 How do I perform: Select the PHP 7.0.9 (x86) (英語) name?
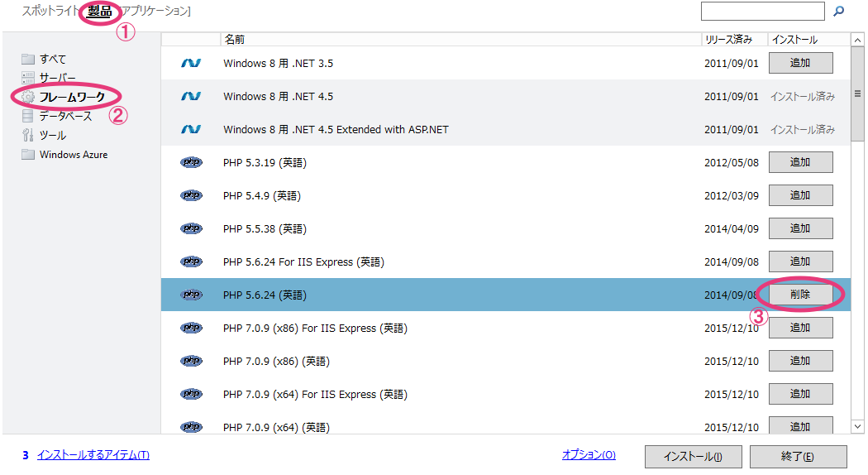click(x=276, y=362)
